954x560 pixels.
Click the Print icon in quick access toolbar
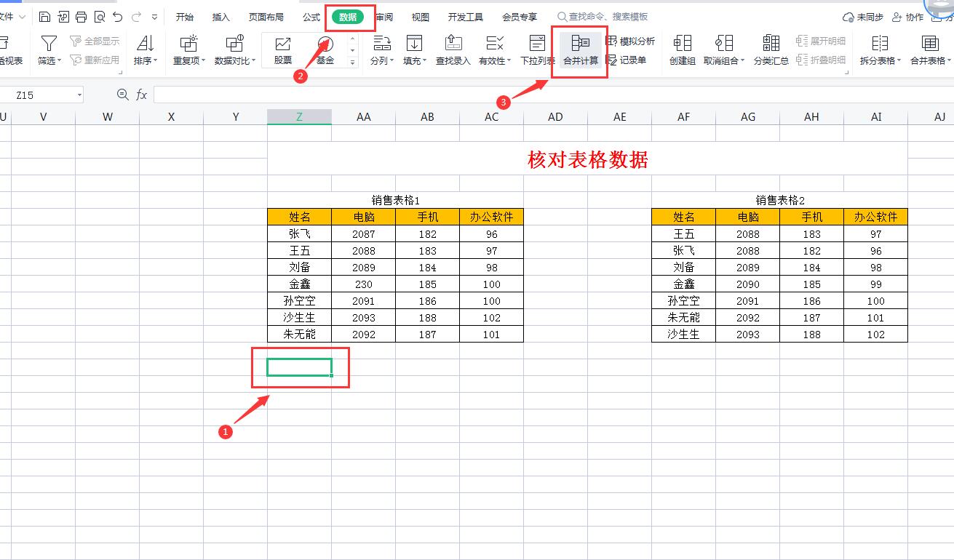81,17
